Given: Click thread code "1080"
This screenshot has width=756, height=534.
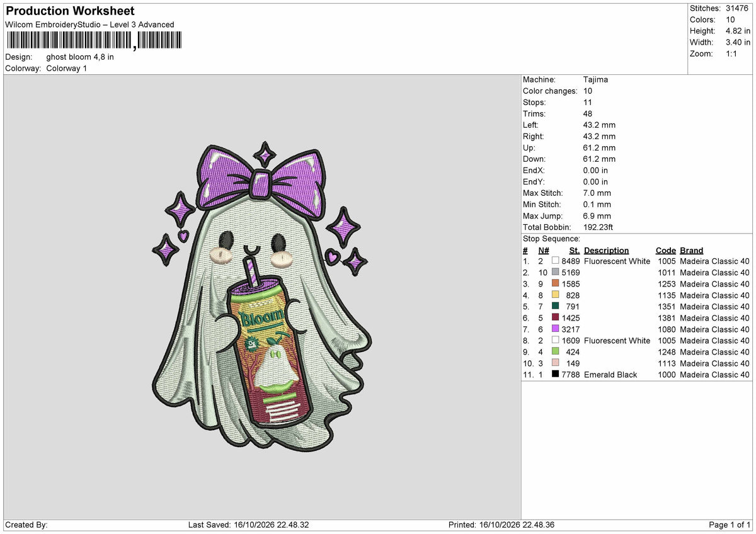Looking at the screenshot, I should point(666,329).
